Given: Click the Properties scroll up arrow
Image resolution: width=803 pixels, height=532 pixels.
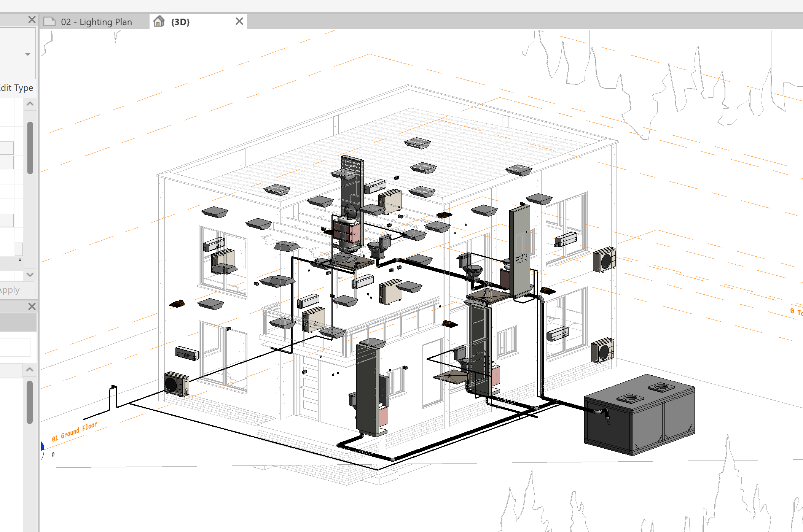Looking at the screenshot, I should (x=30, y=104).
